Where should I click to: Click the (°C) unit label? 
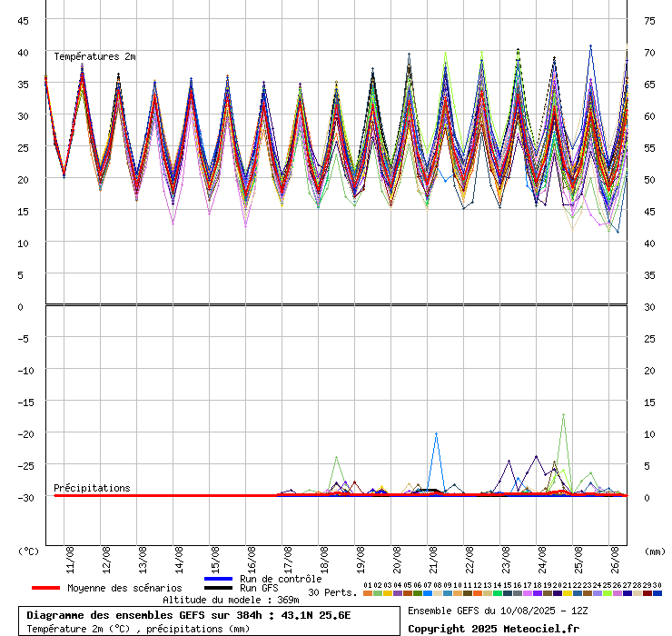pos(28,552)
